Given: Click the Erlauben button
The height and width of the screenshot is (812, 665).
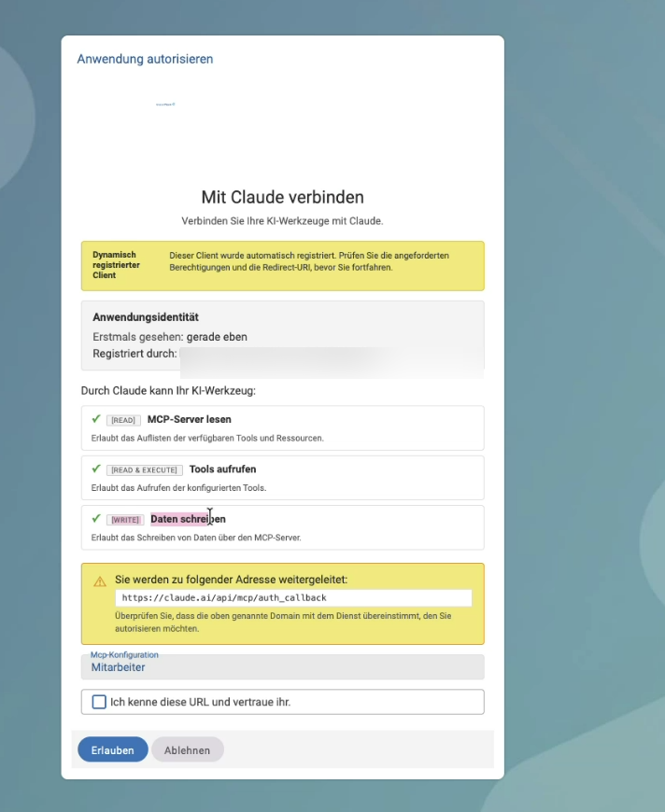Looking at the screenshot, I should click(112, 749).
